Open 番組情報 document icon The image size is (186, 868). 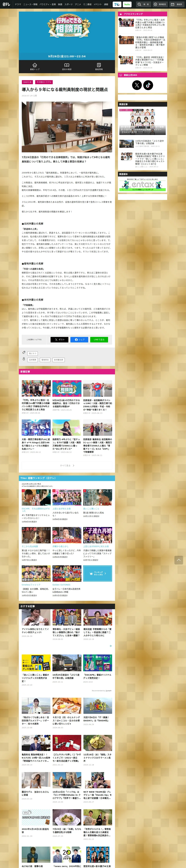99,66
